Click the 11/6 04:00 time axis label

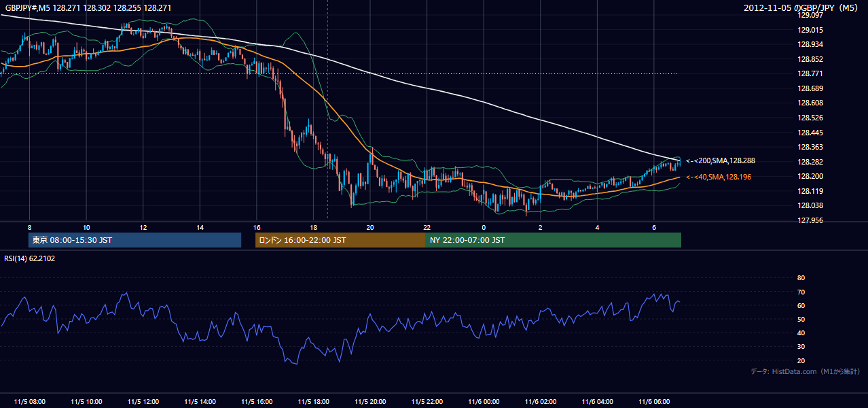(597, 402)
